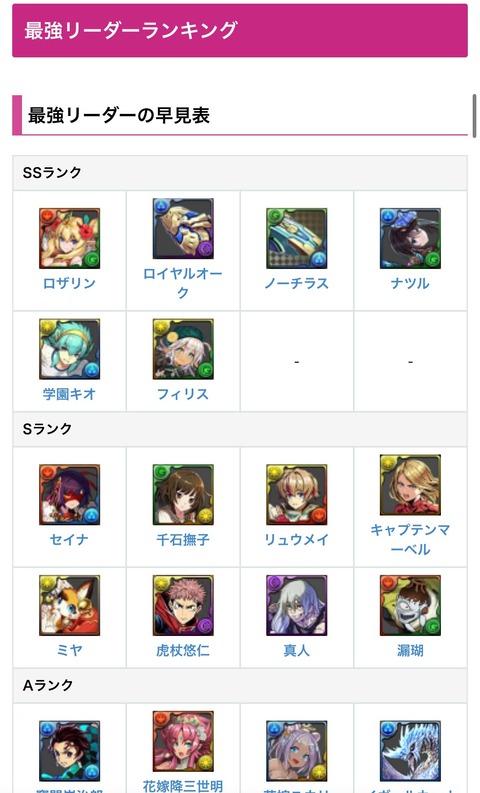
Task: Open the 漏瑚 character icon
Action: pos(410,605)
